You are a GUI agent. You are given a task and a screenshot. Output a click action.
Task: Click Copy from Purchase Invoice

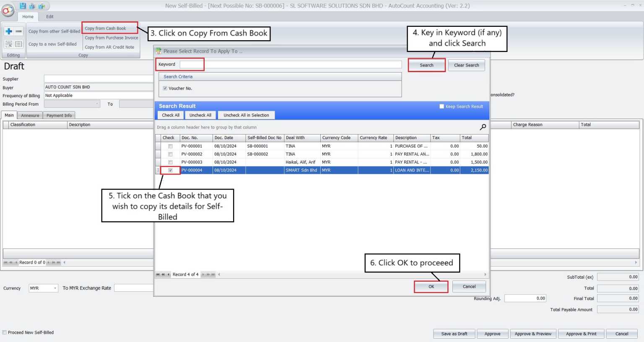(x=112, y=38)
